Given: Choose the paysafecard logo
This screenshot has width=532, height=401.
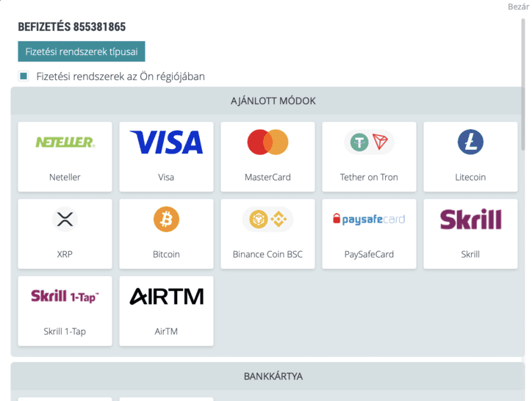Looking at the screenshot, I should point(369,219).
